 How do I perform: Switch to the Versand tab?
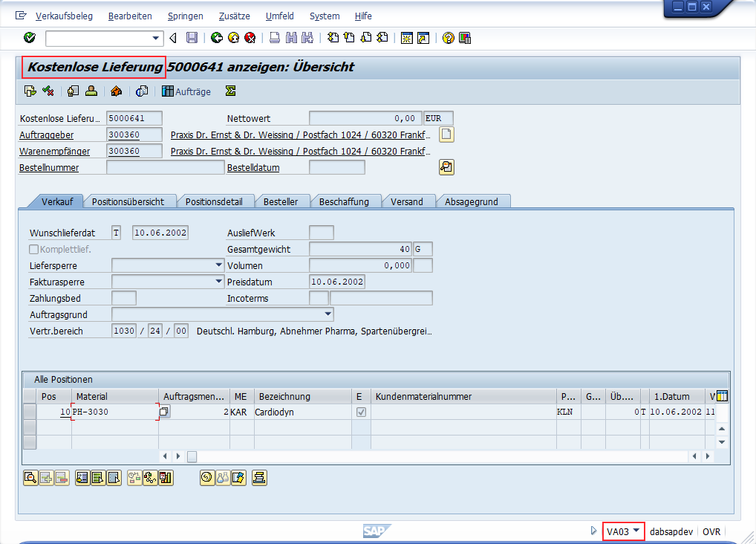pyautogui.click(x=407, y=201)
